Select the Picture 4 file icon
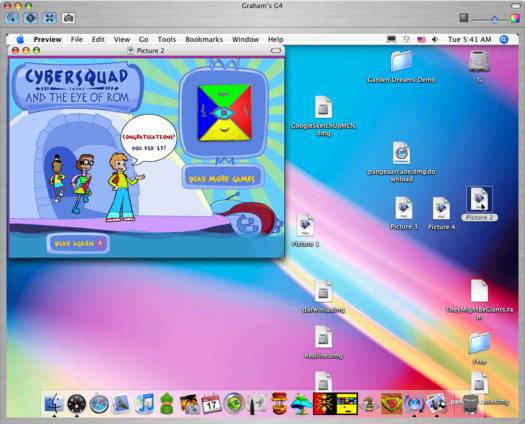 (x=441, y=208)
